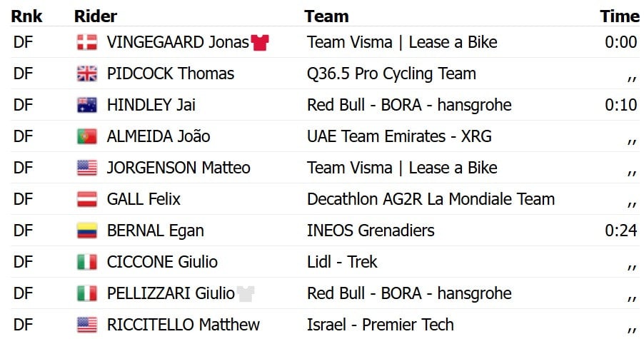The image size is (644, 339).
Task: Sort results by Rider column header
Action: (96, 16)
